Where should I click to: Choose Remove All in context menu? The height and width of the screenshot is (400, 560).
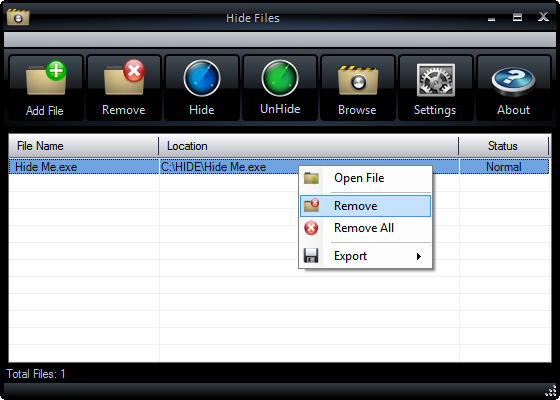[365, 228]
